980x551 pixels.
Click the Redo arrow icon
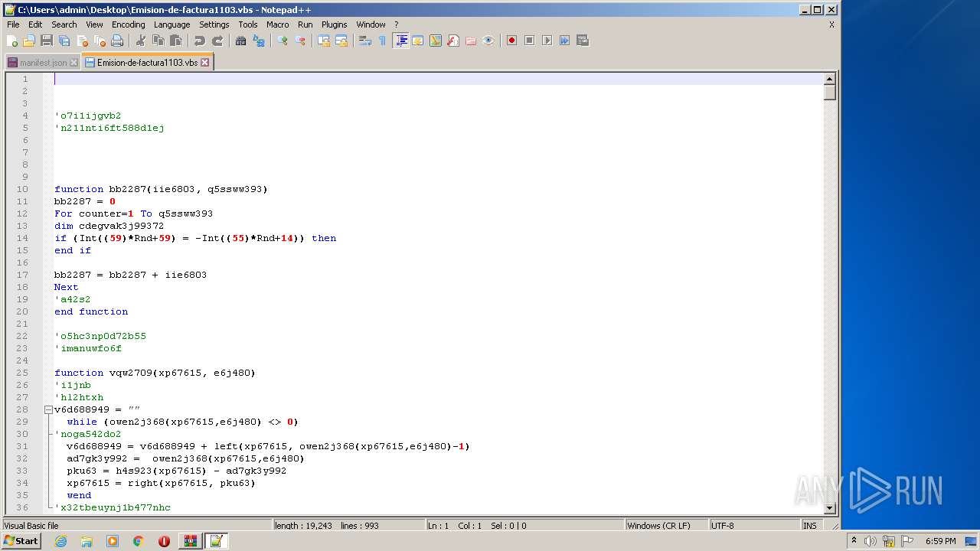click(217, 41)
